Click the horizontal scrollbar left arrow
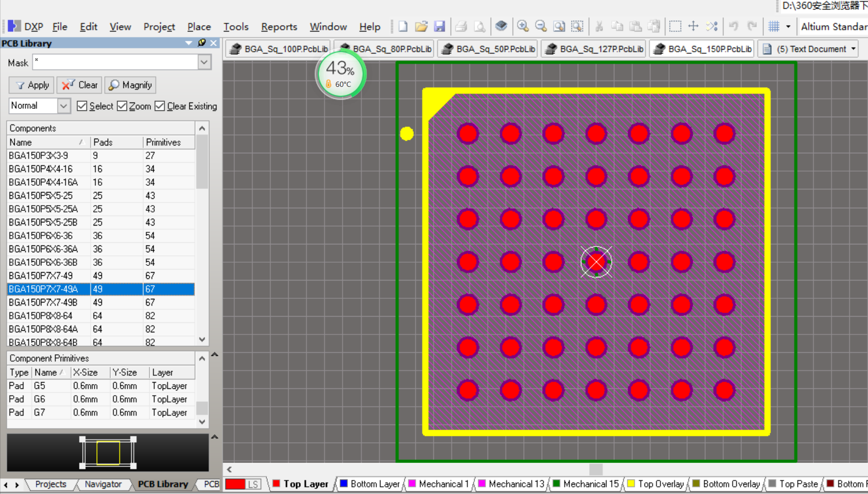 coord(229,469)
